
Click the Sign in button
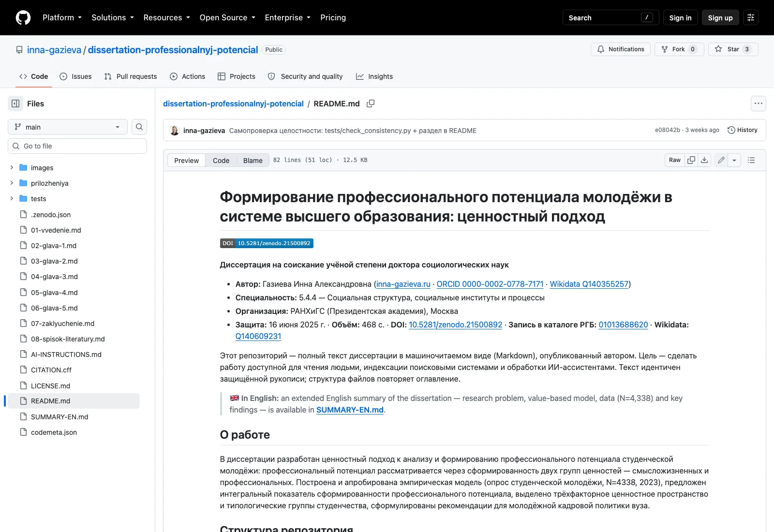(680, 17)
